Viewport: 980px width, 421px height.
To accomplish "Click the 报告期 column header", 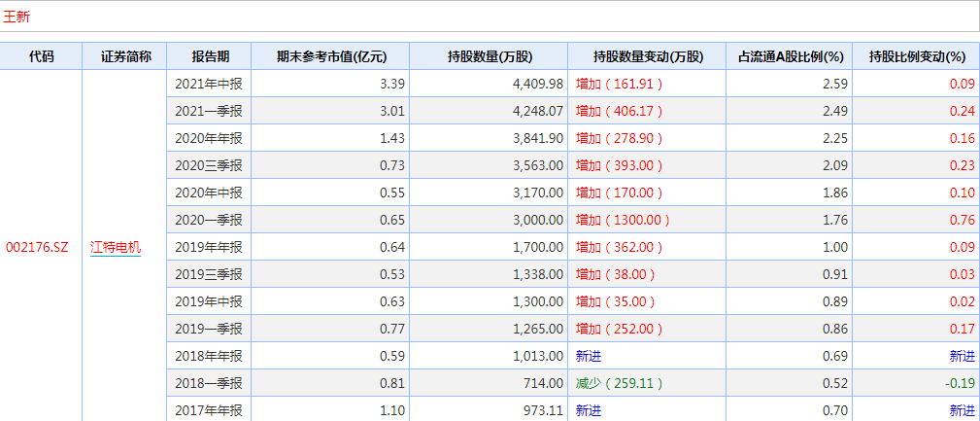I will pos(210,56).
